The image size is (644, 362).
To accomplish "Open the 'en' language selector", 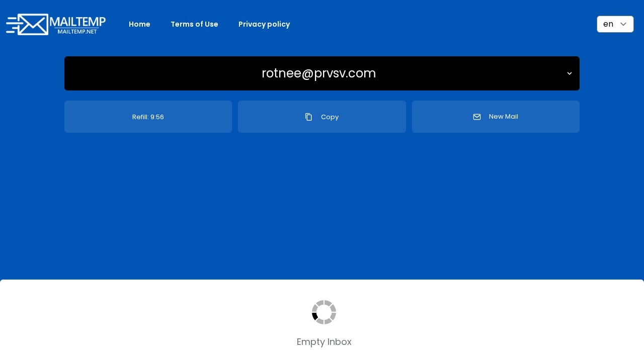I will coord(615,24).
